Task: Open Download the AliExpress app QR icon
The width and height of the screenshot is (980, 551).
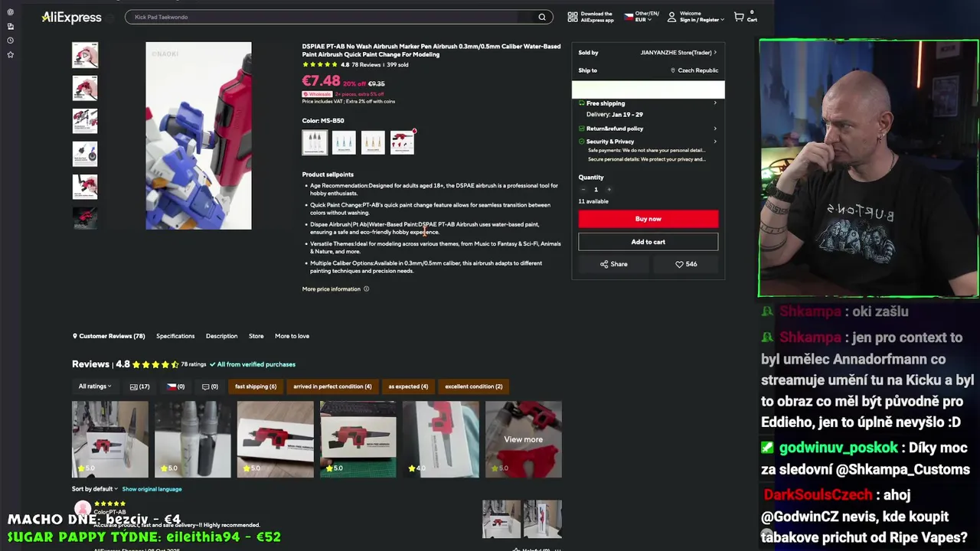Action: coord(573,17)
